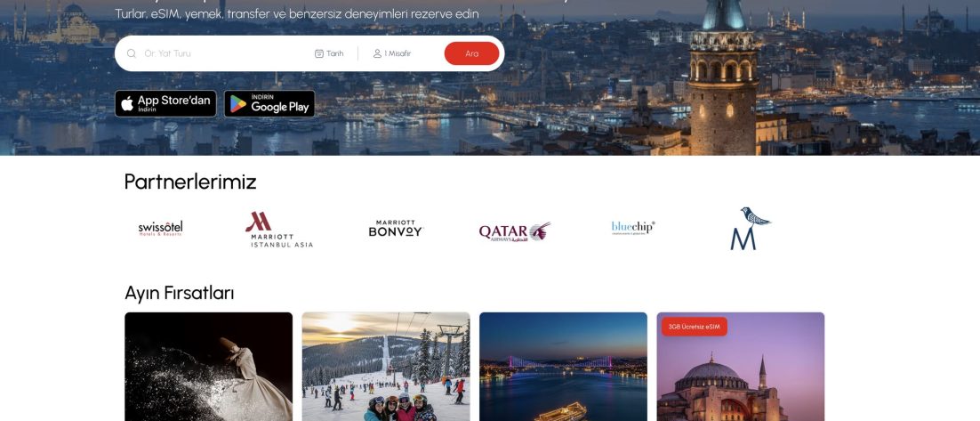Open the whirling dervish deal card

209,367
